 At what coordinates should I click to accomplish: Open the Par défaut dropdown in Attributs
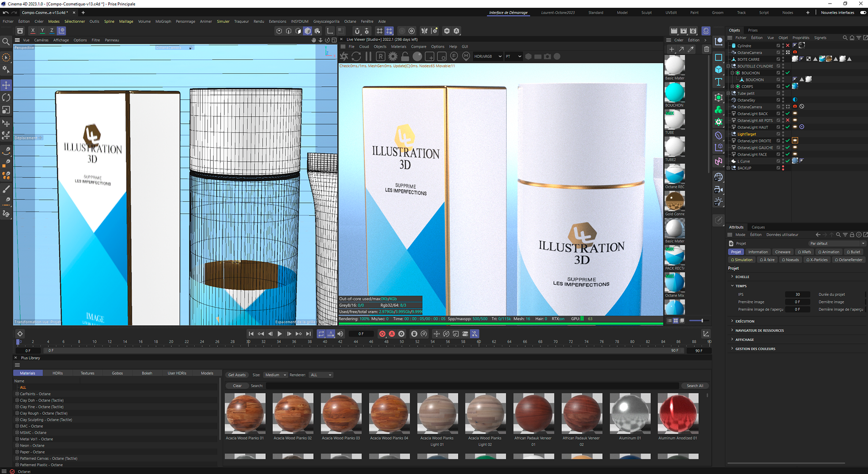click(x=836, y=243)
